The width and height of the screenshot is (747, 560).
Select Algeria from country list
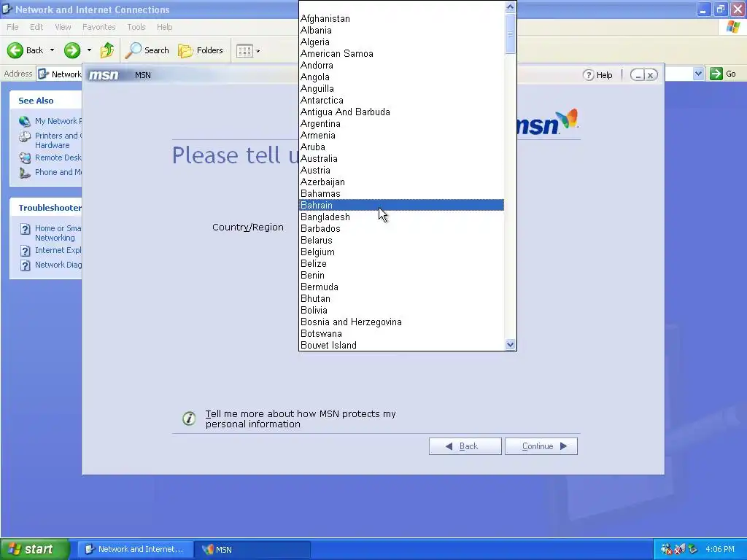point(401,42)
